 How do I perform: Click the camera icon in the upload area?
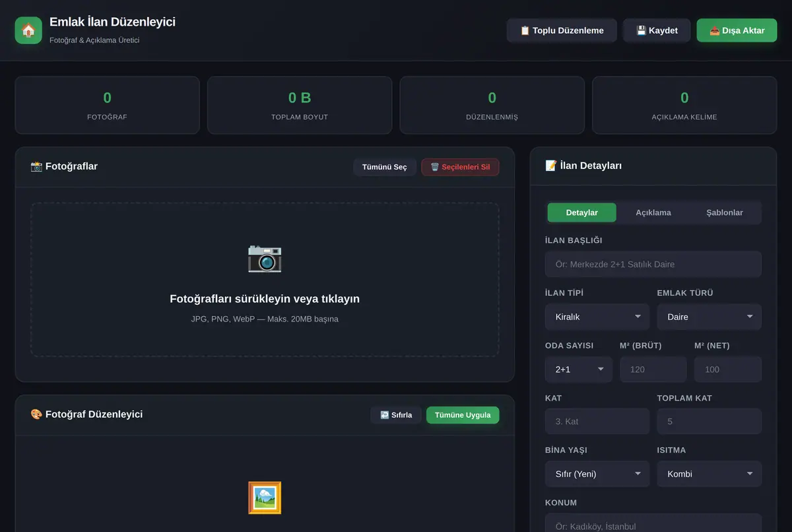pyautogui.click(x=265, y=257)
